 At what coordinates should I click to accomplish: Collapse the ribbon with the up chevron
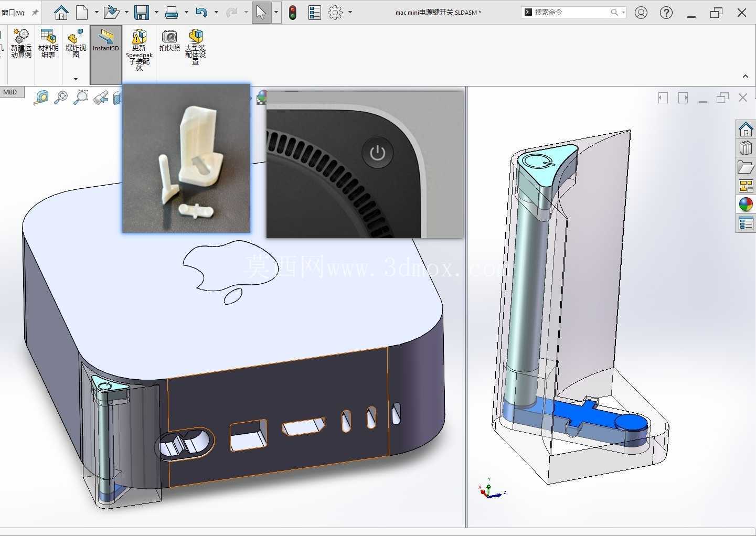click(x=746, y=77)
